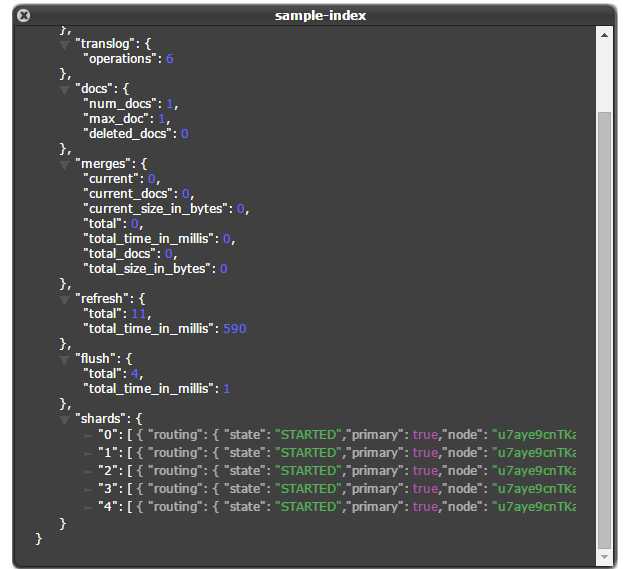Click the scrollbar down arrow
This screenshot has width=623, height=569.
coord(603,554)
